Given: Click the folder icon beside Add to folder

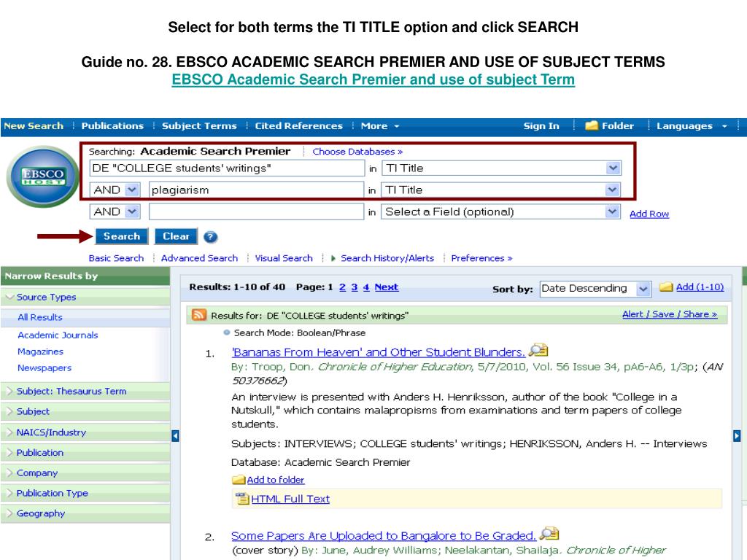Looking at the screenshot, I should [239, 480].
